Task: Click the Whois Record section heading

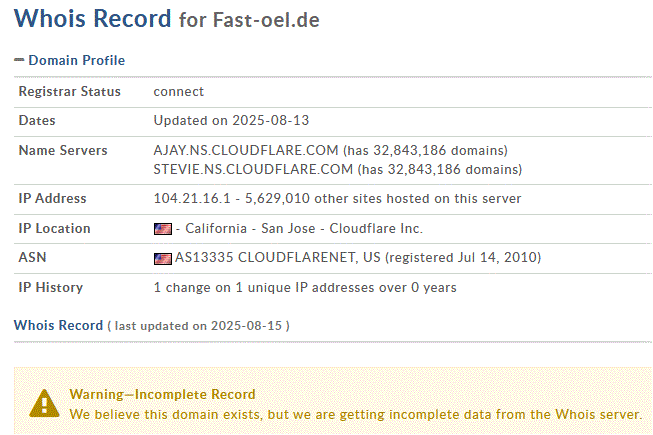Action: point(58,325)
